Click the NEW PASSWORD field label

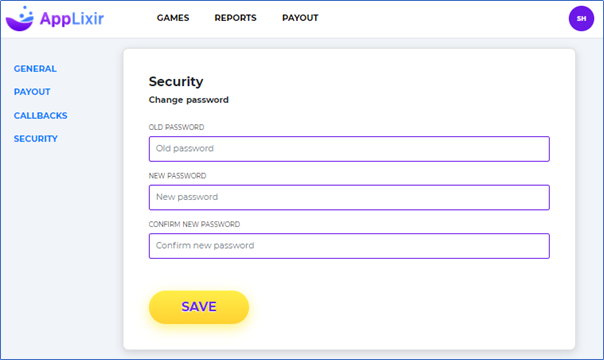point(178,176)
